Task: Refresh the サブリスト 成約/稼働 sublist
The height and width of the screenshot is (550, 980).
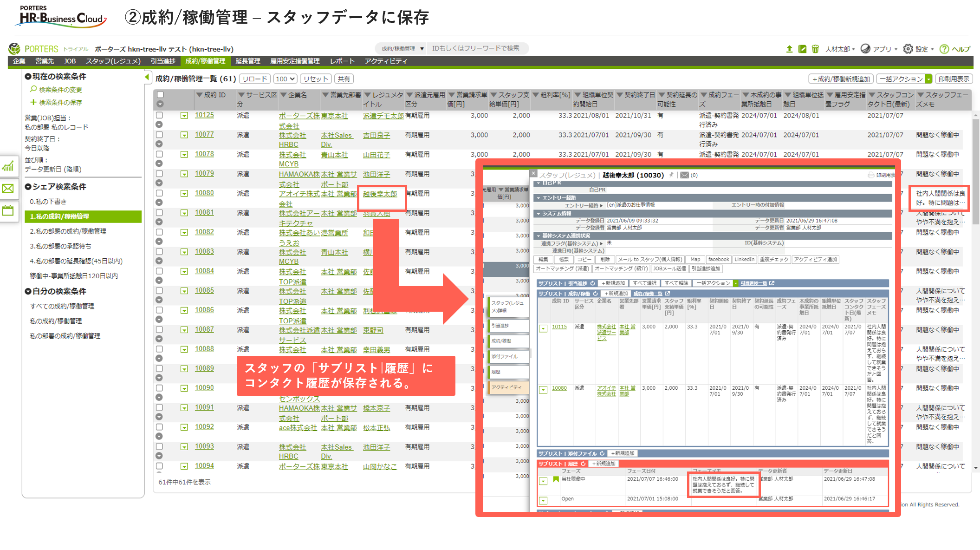Action: [596, 294]
